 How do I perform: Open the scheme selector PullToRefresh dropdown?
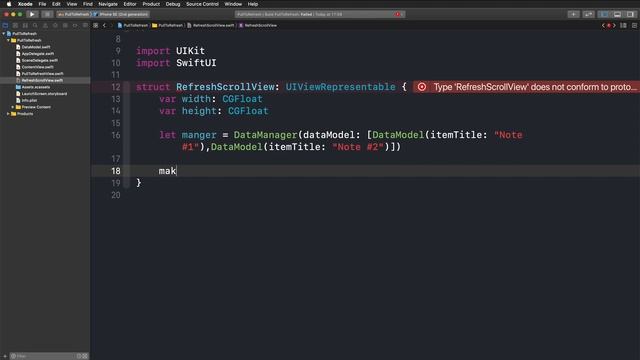click(73, 14)
